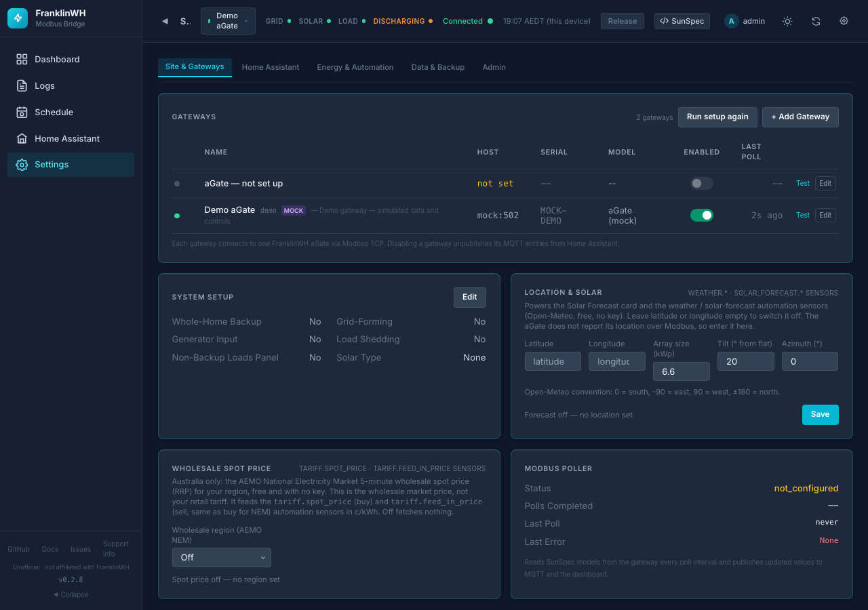
Task: Go to Schedule in the sidebar
Action: (x=71, y=112)
